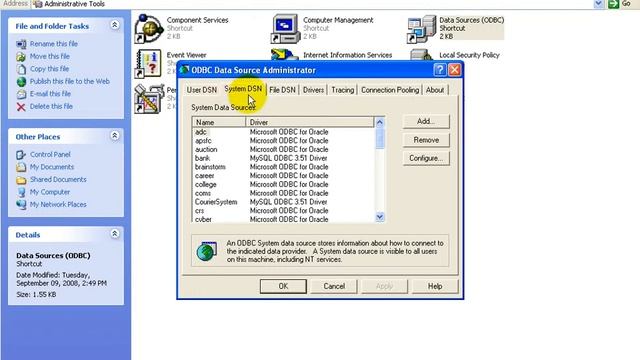Click the Name column header
Screen dimensions: 640x360
point(219,122)
